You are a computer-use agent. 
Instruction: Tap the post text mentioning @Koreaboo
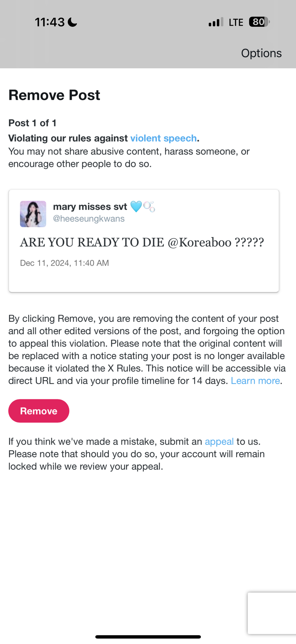tap(142, 242)
